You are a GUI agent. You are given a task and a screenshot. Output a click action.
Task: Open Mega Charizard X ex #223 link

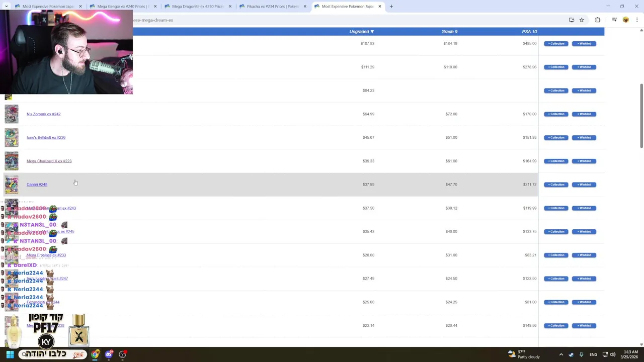(x=49, y=161)
